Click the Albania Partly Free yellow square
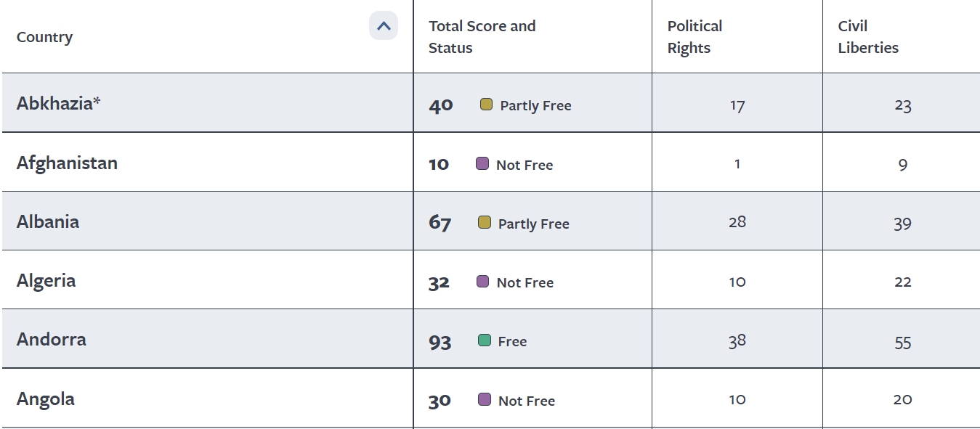Image resolution: width=980 pixels, height=429 pixels. tap(485, 222)
